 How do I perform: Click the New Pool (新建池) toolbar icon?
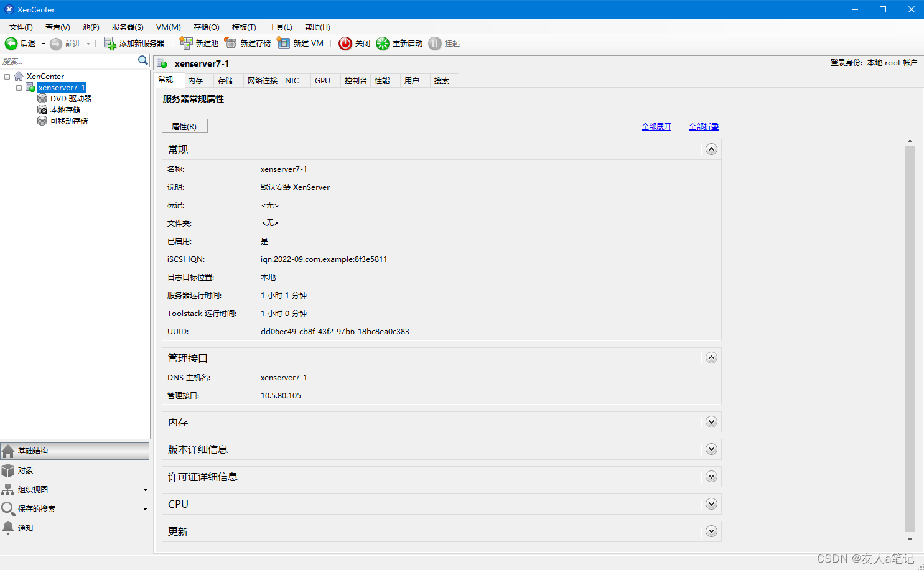point(186,43)
